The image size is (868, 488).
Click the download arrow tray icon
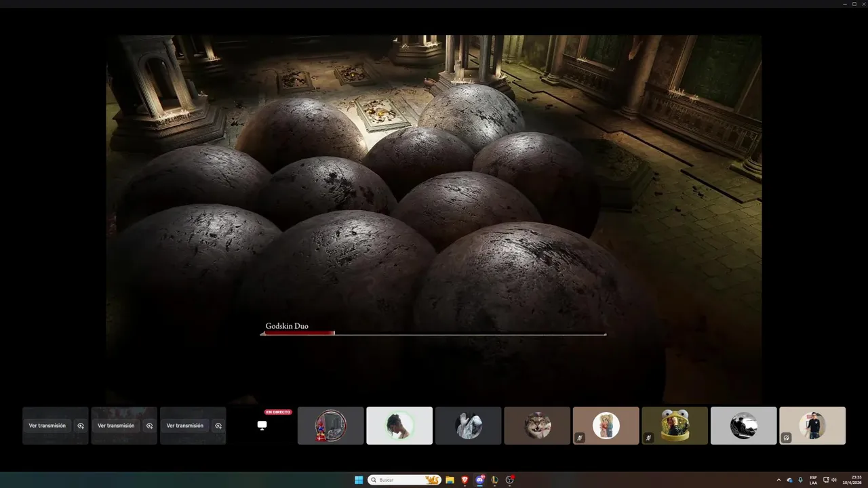(800, 480)
